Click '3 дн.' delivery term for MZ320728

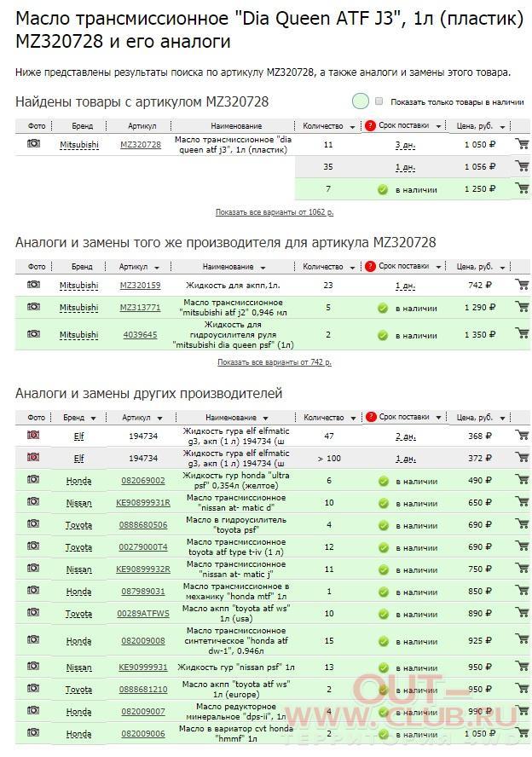[x=406, y=145]
